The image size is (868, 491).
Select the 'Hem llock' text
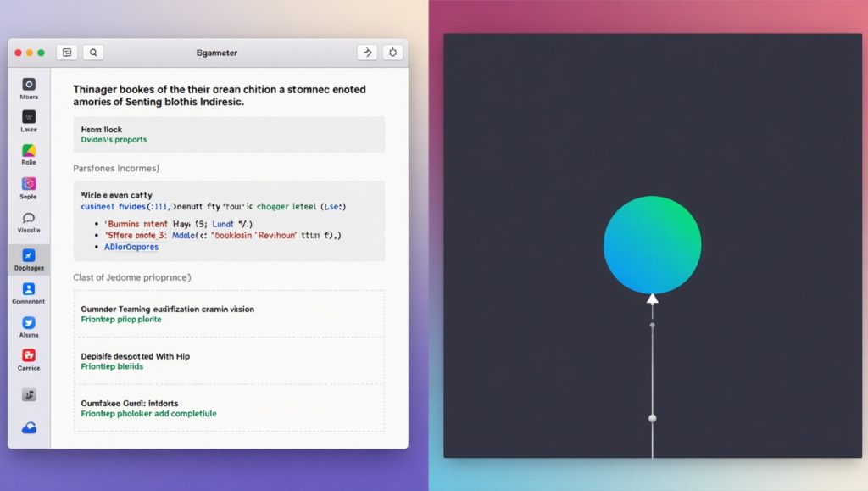102,130
